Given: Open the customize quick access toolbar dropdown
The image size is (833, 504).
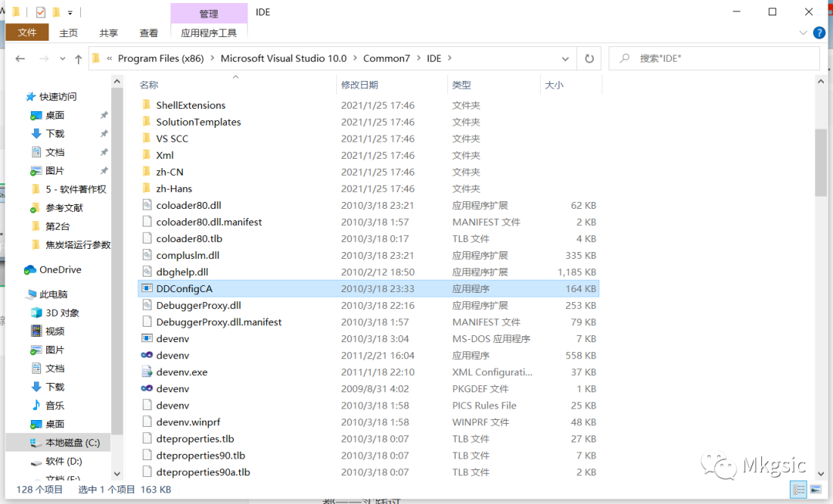Looking at the screenshot, I should coord(70,12).
